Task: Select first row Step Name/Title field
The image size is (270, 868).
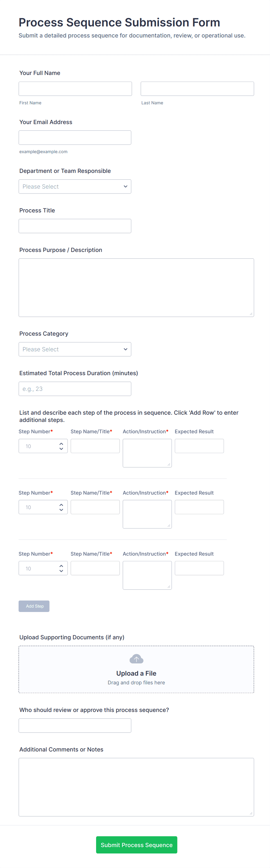Action: click(x=95, y=446)
